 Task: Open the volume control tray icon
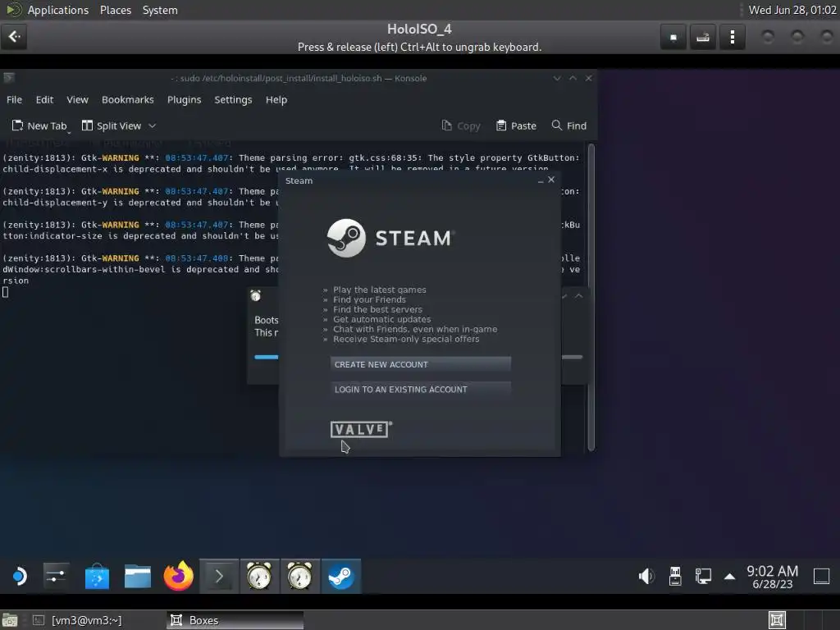pyautogui.click(x=646, y=577)
